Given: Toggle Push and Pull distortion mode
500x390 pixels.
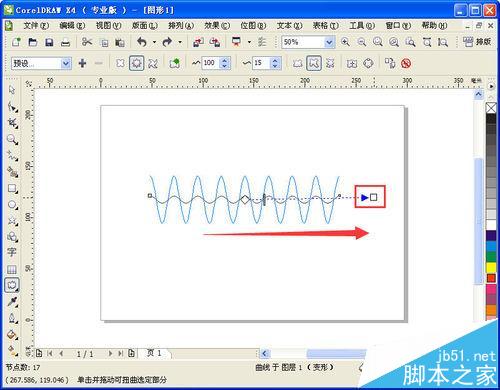Looking at the screenshot, I should pyautogui.click(x=120, y=63).
